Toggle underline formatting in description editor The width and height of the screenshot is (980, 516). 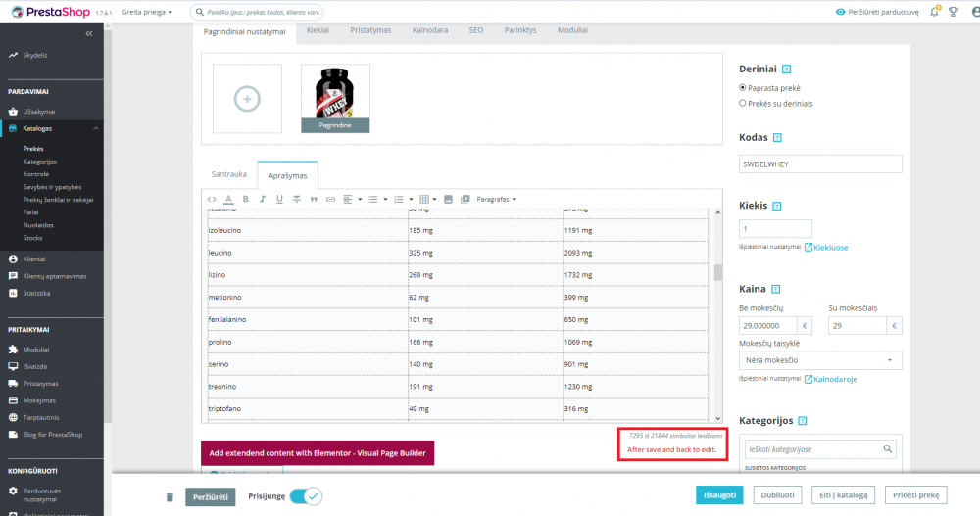point(279,200)
